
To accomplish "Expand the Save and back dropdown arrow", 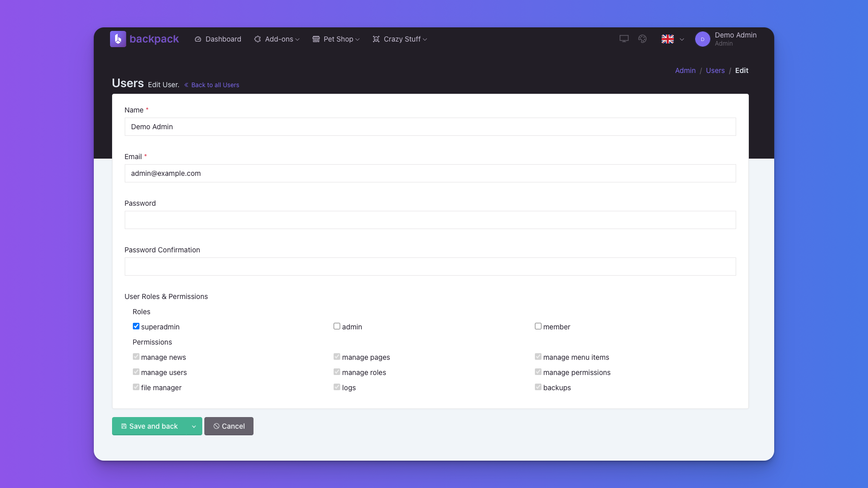I will 194,426.
